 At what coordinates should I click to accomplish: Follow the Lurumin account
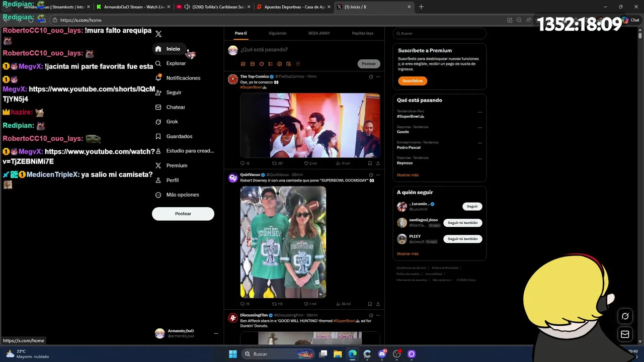click(x=472, y=207)
